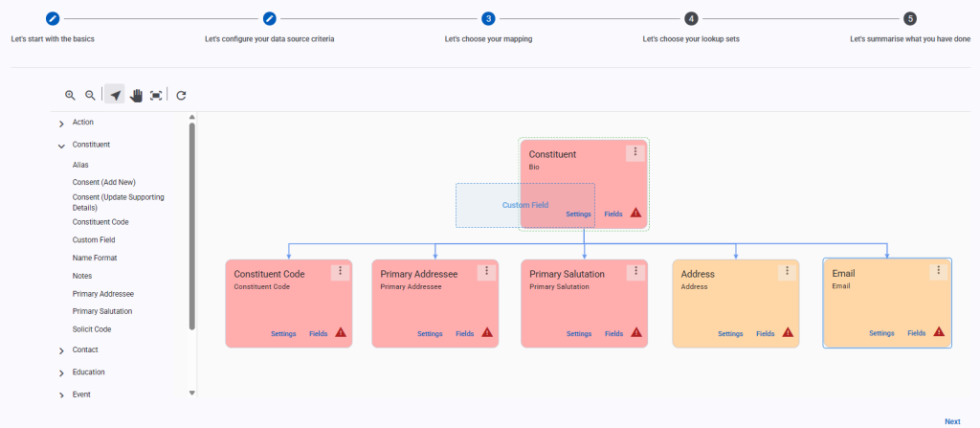Click the zoom in magnifier icon

(x=70, y=95)
